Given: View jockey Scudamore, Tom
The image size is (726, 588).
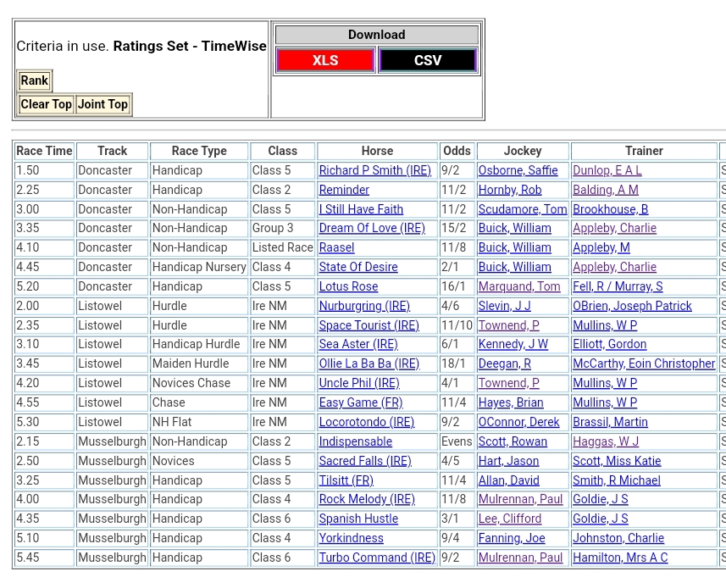Looking at the screenshot, I should click(522, 209).
